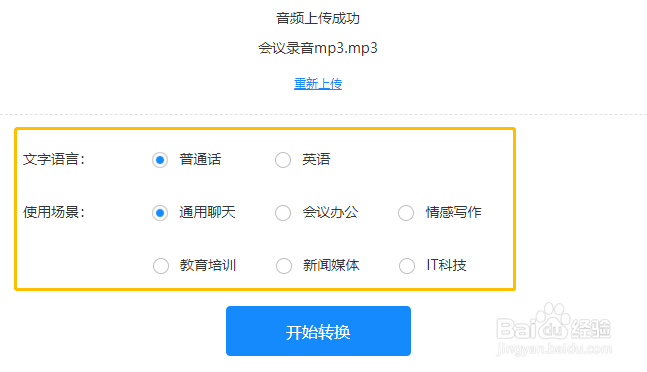Choose the IT科技 scene radio button
This screenshot has width=647, height=372.
click(x=406, y=266)
